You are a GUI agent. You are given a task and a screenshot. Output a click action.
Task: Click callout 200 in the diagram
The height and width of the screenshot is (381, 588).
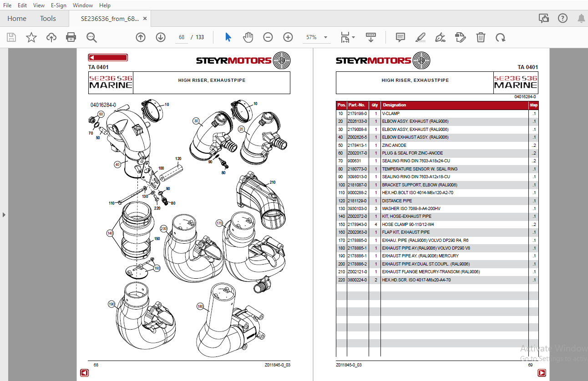(x=164, y=228)
